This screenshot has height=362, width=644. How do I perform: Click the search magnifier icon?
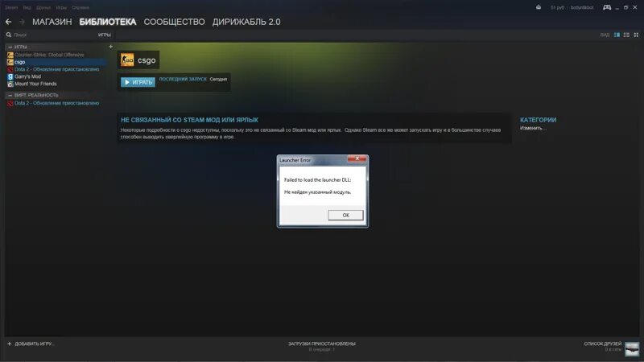9,35
